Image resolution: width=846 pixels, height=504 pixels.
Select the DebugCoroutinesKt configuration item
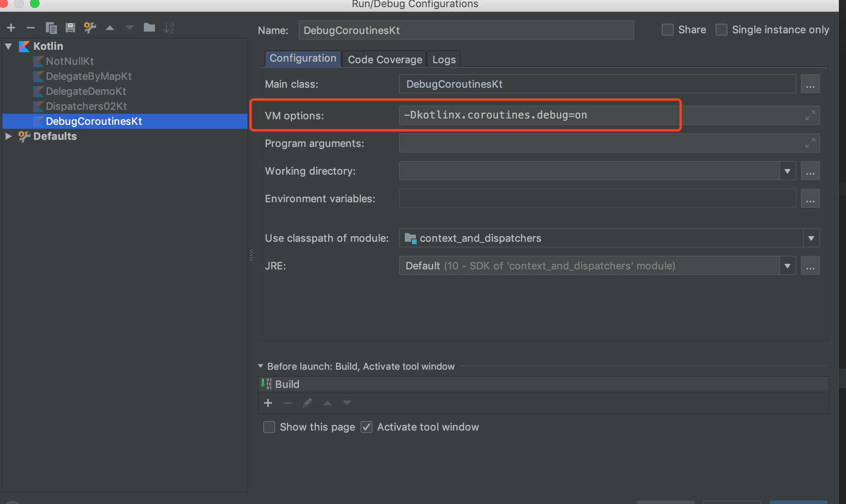[x=94, y=120]
